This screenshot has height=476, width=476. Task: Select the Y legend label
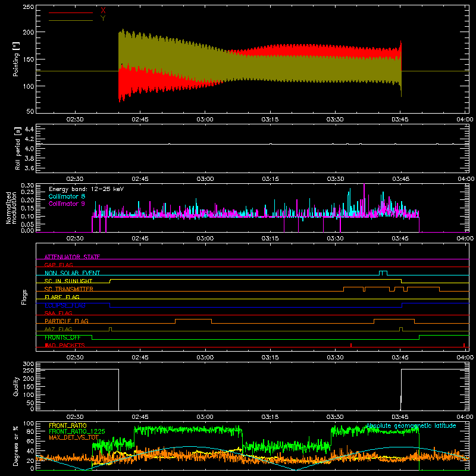103,18
